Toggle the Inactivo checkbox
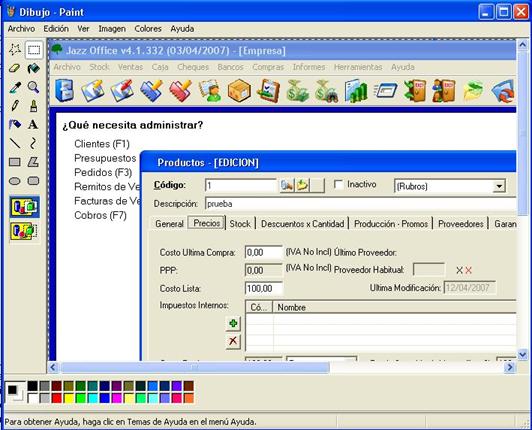The image size is (532, 430). pyautogui.click(x=338, y=185)
